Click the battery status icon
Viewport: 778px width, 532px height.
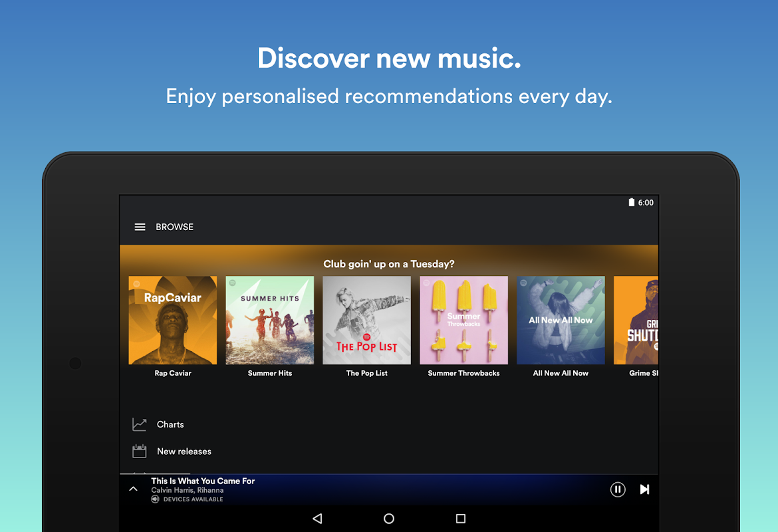pyautogui.click(x=631, y=202)
